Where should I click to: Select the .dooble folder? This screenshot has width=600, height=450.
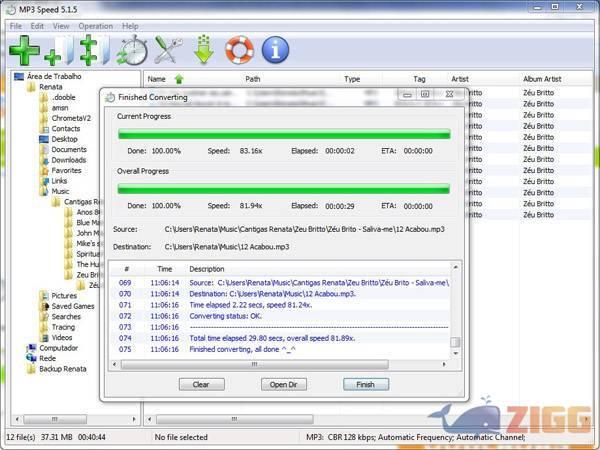click(x=58, y=98)
